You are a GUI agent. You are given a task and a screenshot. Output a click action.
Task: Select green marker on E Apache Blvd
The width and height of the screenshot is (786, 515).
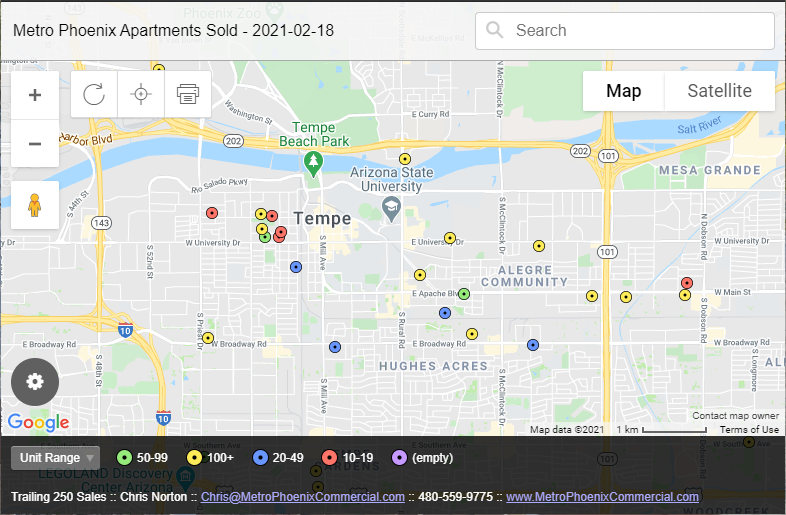point(464,294)
